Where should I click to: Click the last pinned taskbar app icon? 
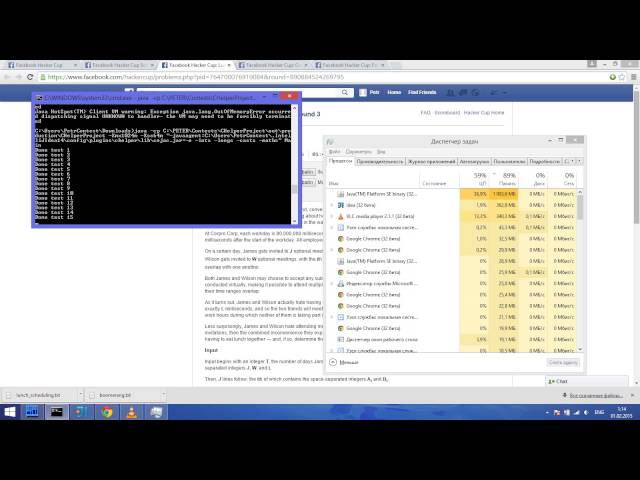156,412
